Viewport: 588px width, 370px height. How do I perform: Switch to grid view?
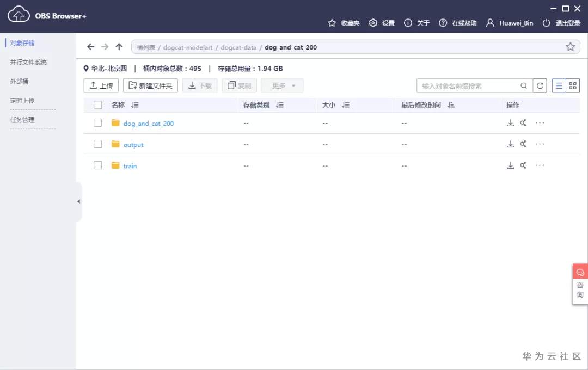point(573,86)
